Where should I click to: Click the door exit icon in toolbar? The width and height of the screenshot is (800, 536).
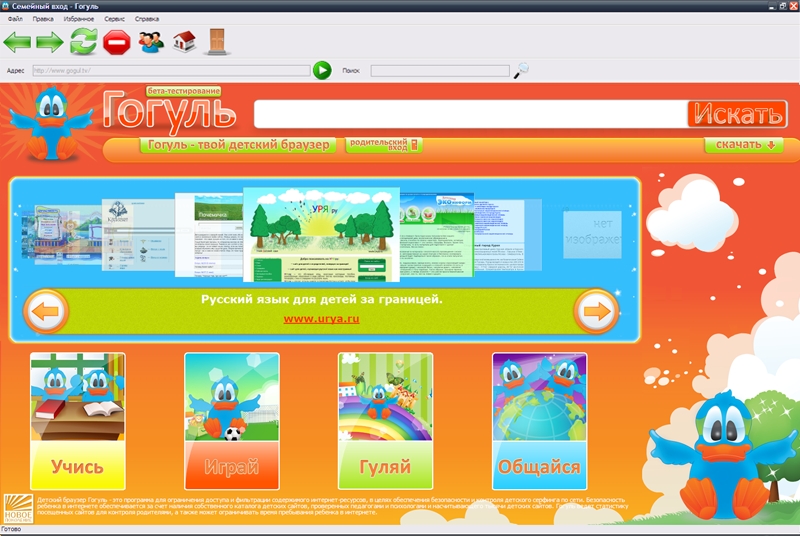217,41
